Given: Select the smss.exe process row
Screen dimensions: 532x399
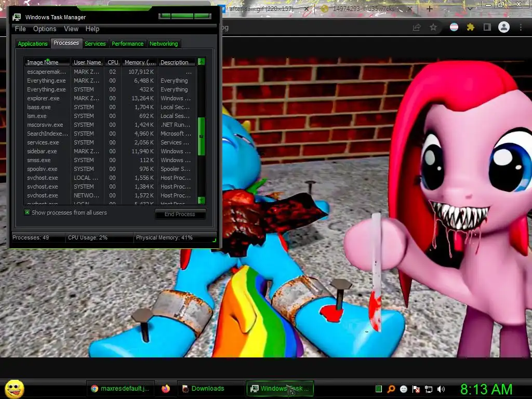Looking at the screenshot, I should pyautogui.click(x=110, y=160).
